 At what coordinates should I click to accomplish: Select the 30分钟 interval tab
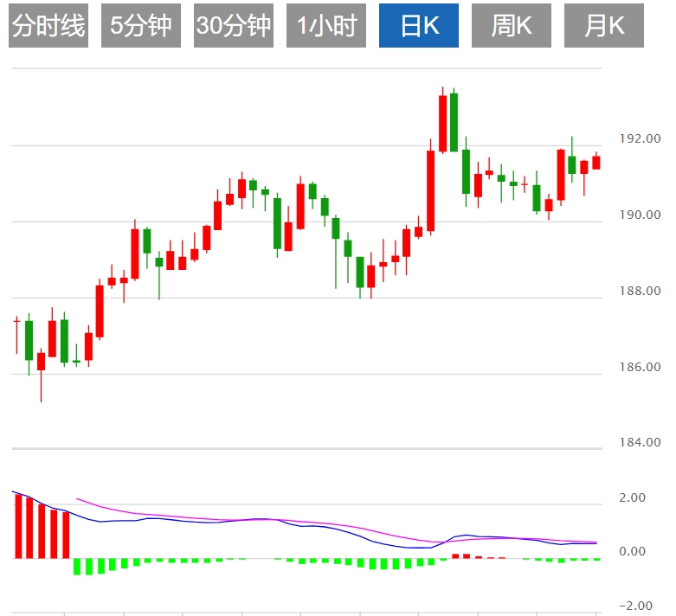(234, 25)
